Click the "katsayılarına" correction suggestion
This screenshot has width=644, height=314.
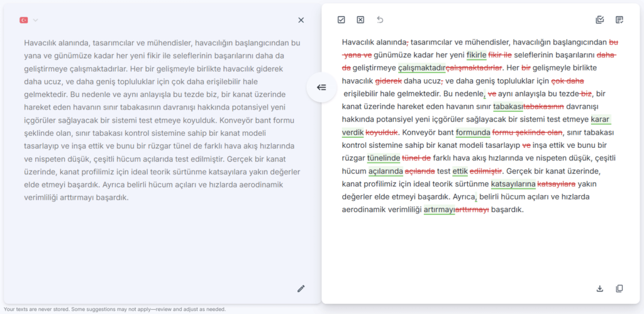pyautogui.click(x=513, y=184)
